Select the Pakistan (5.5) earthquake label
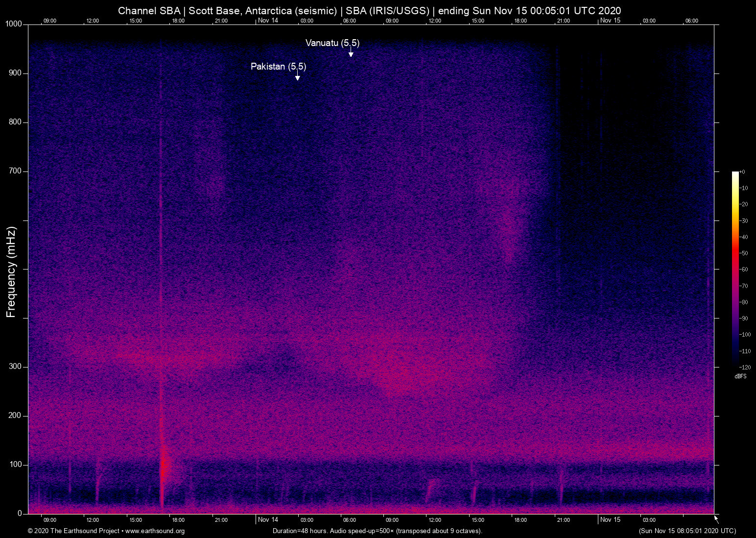This screenshot has height=538, width=756. tap(278, 67)
